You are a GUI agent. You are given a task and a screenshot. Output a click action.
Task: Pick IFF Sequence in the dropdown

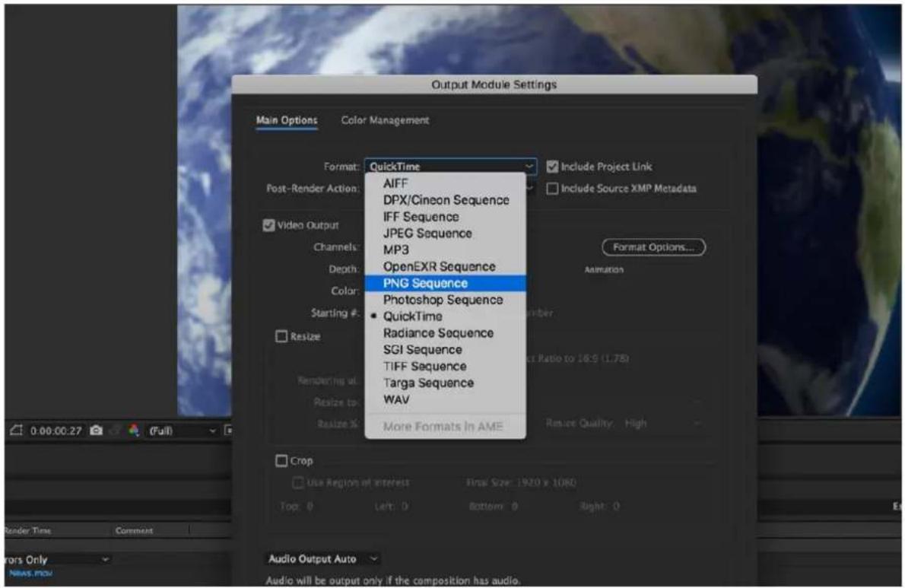click(445, 216)
